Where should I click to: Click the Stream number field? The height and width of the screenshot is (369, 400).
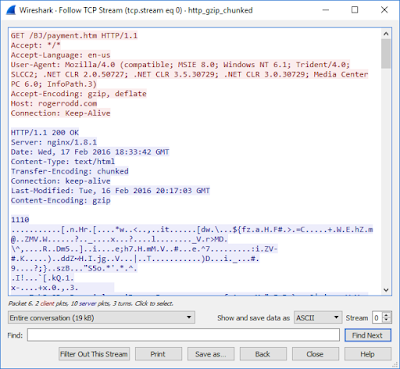377,318
